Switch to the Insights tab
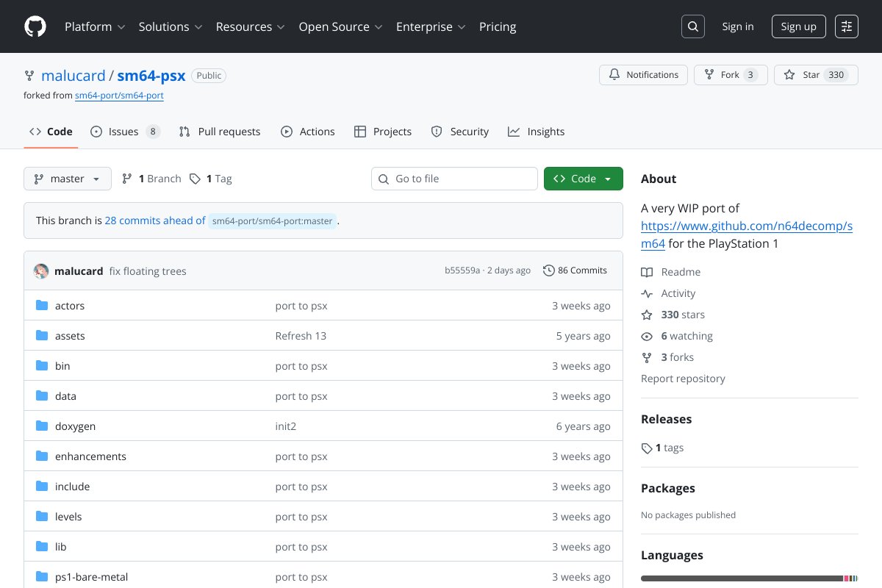 [x=537, y=132]
